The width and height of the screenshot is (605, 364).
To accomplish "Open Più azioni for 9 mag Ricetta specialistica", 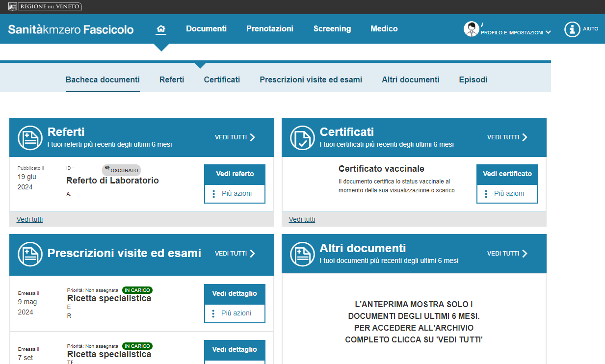I will (235, 313).
